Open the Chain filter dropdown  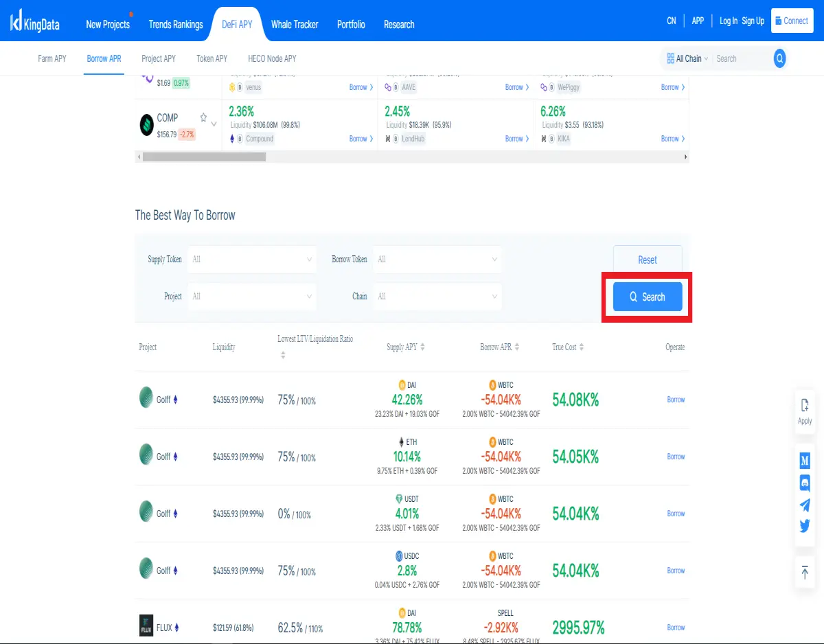click(437, 297)
